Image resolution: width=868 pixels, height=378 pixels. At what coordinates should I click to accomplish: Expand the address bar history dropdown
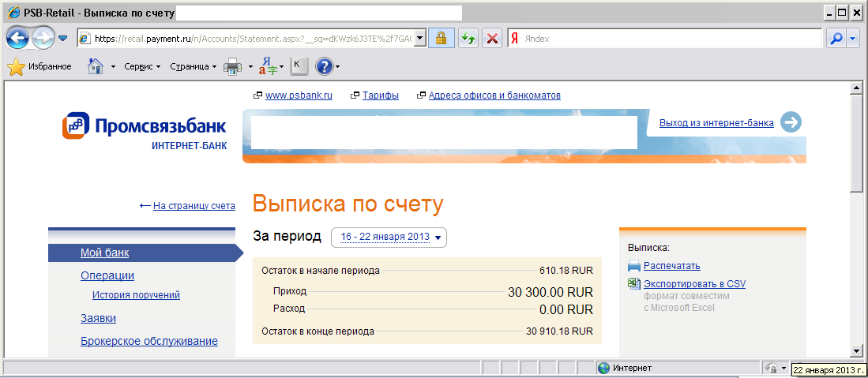click(x=420, y=39)
